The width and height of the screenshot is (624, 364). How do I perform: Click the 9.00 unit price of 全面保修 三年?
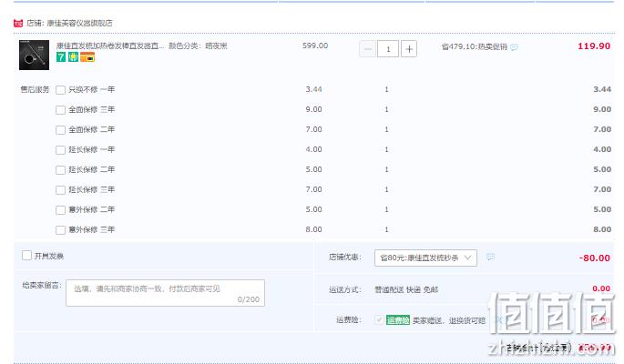click(x=313, y=109)
